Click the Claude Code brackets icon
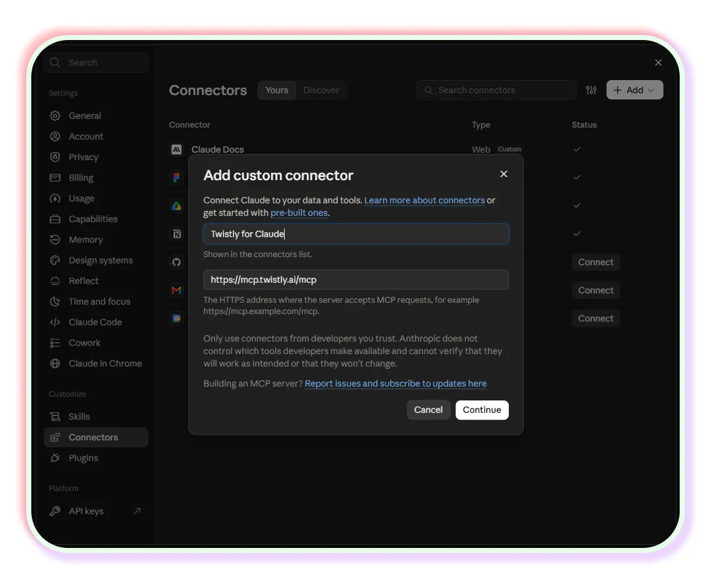Viewport: 711px width, 588px height. (x=55, y=322)
